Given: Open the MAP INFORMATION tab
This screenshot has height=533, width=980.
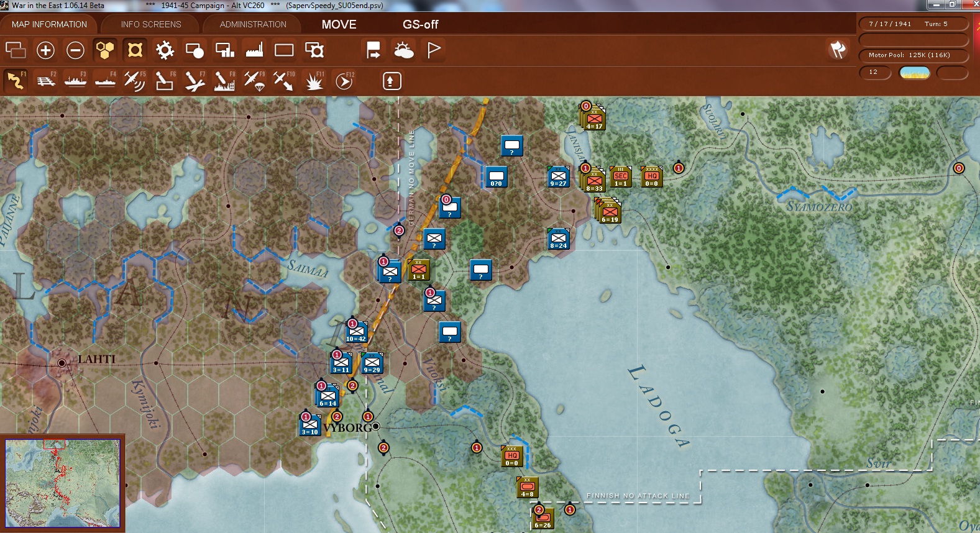Looking at the screenshot, I should [x=49, y=24].
